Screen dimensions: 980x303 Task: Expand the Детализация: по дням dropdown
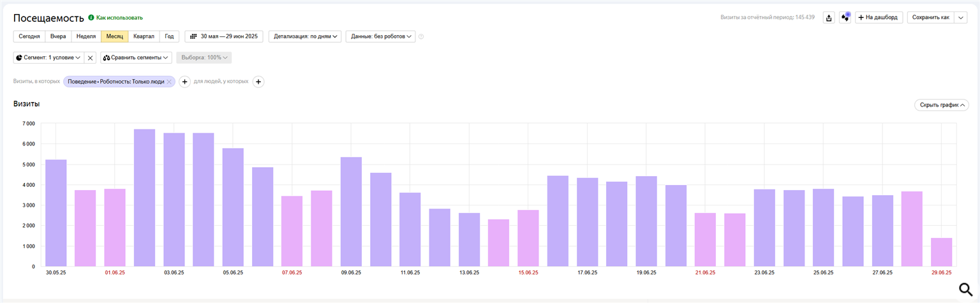306,36
